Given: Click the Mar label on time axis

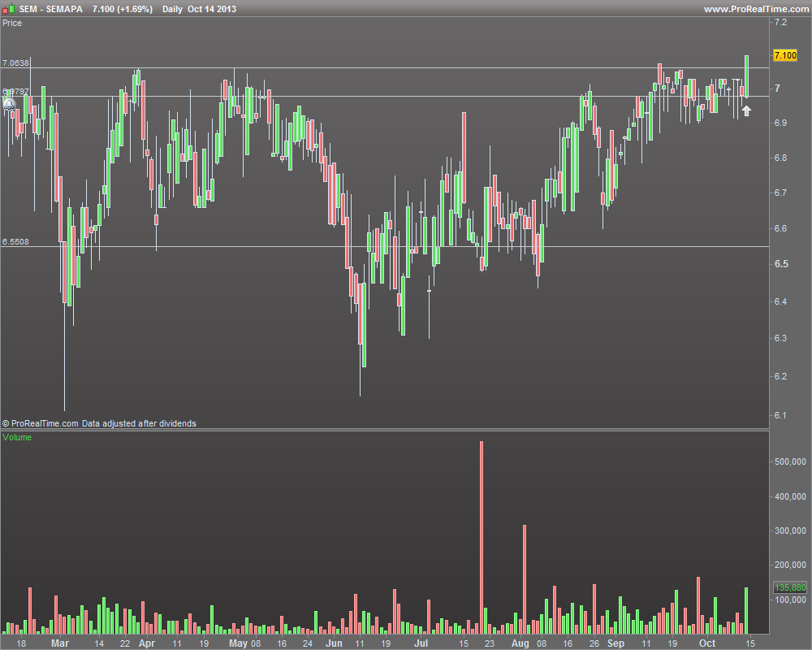Looking at the screenshot, I should tap(60, 643).
